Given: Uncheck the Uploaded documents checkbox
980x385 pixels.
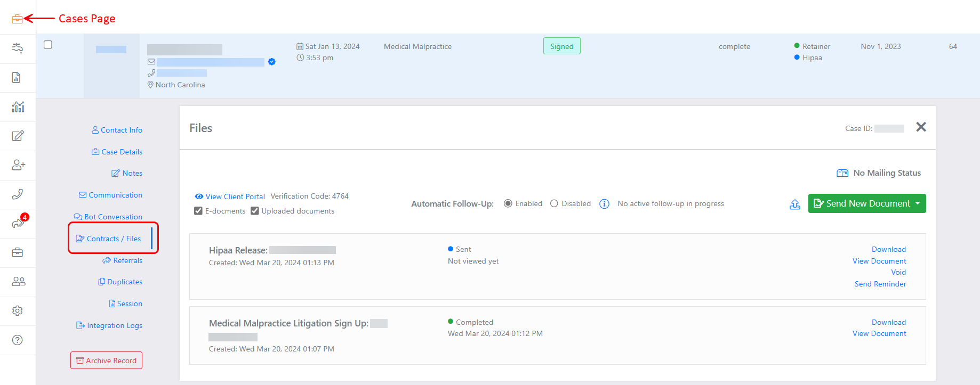Looking at the screenshot, I should pyautogui.click(x=255, y=211).
